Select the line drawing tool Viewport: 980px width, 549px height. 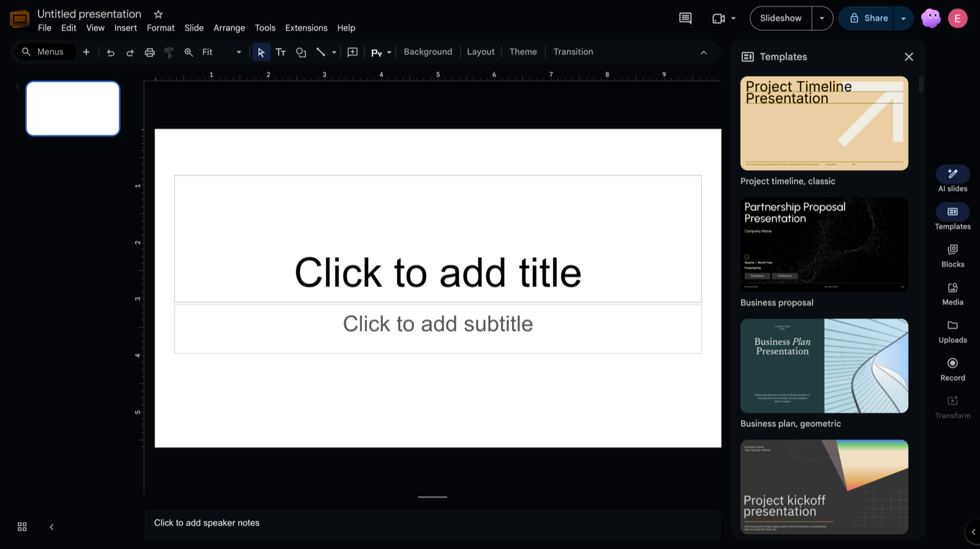320,53
